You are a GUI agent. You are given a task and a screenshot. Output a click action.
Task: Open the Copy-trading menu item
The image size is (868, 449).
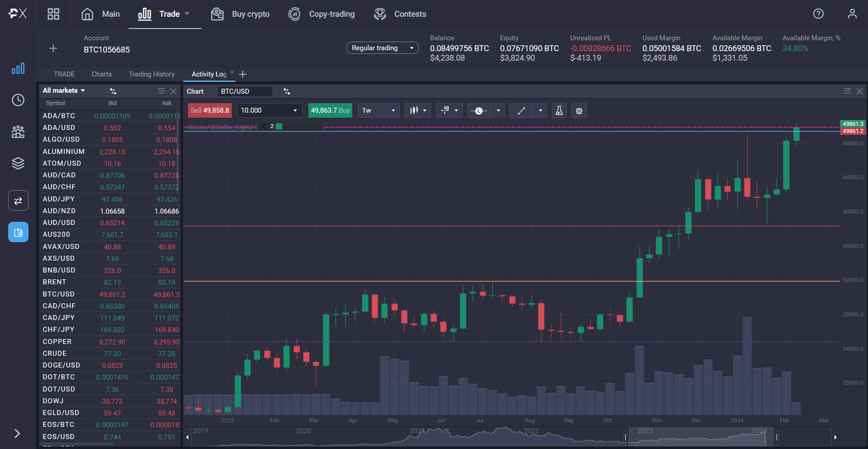(x=322, y=14)
